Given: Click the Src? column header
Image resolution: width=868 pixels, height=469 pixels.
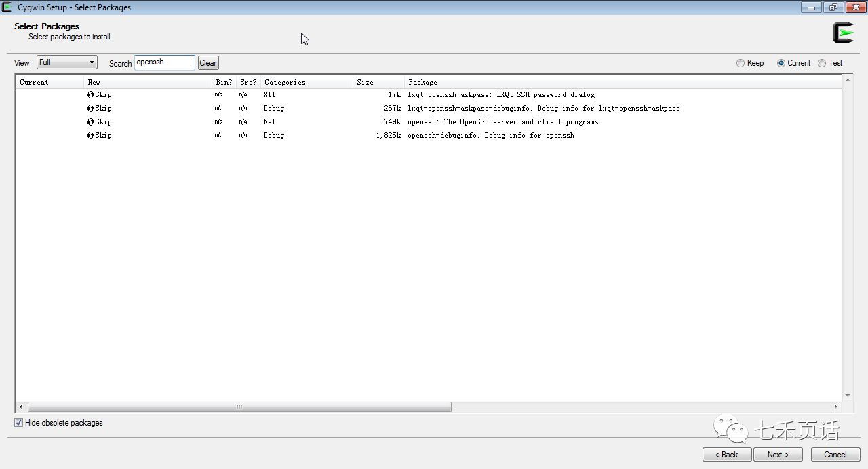Looking at the screenshot, I should [248, 83].
